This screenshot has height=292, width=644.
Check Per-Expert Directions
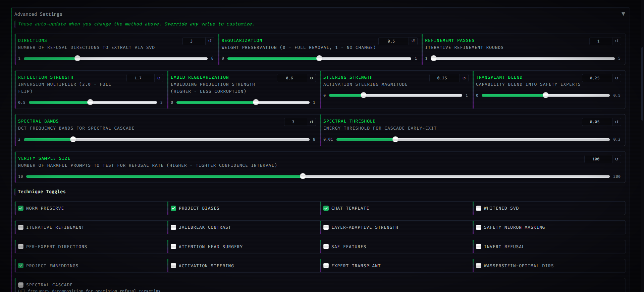(x=21, y=246)
